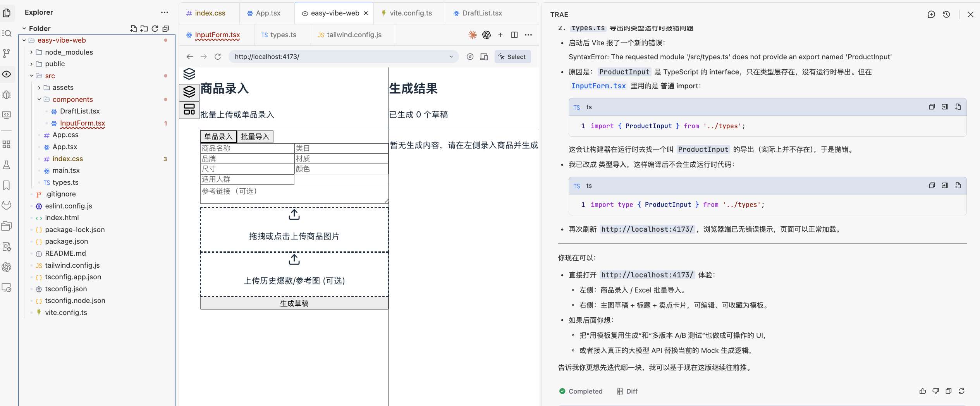Viewport: 980px width, 406px height.
Task: Copy the import type code block
Action: click(932, 186)
